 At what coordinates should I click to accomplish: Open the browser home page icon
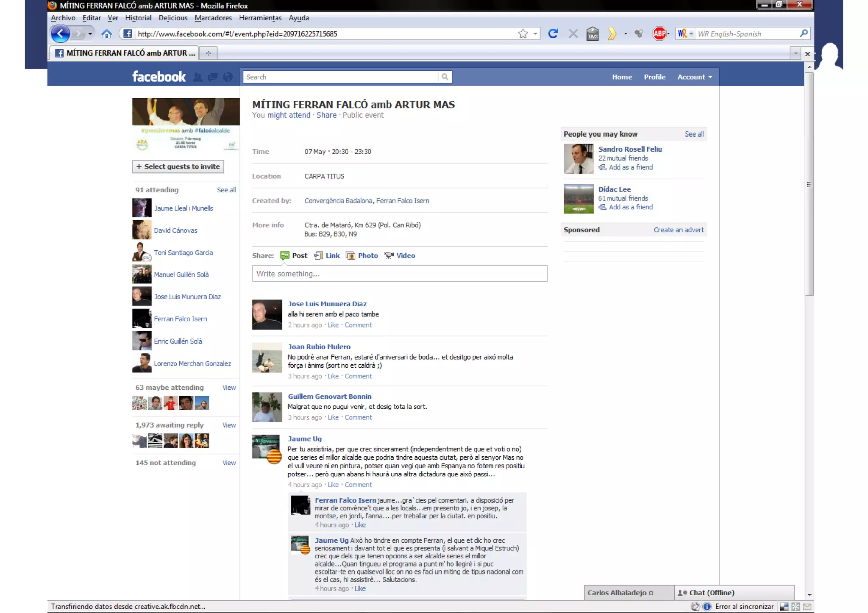(106, 34)
